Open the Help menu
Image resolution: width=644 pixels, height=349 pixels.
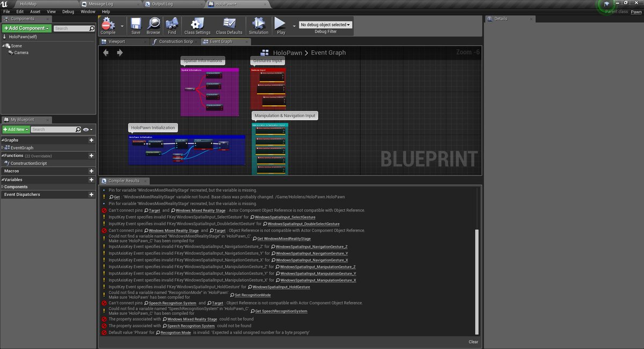click(x=106, y=11)
